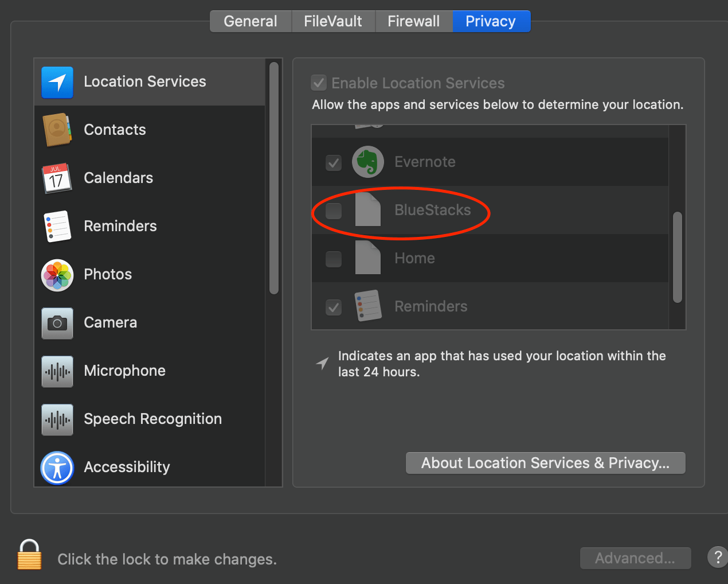Open Contacts via its address book icon
This screenshot has width=728, height=584.
coord(57,130)
